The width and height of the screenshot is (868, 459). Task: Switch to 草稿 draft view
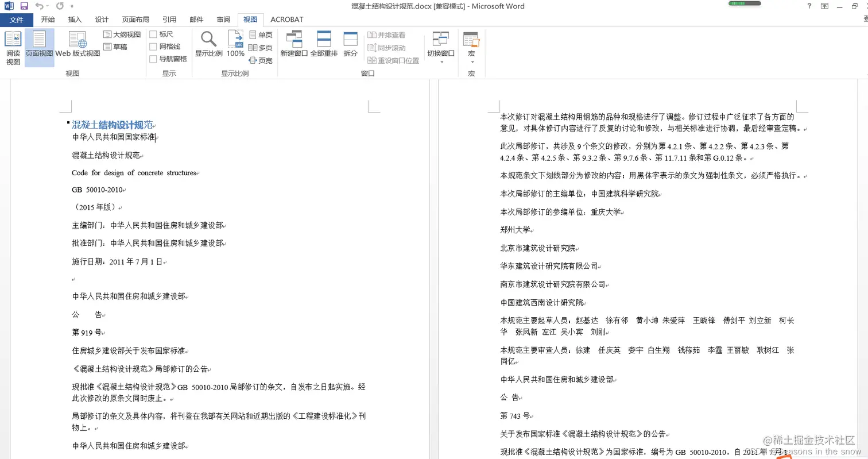pos(117,47)
